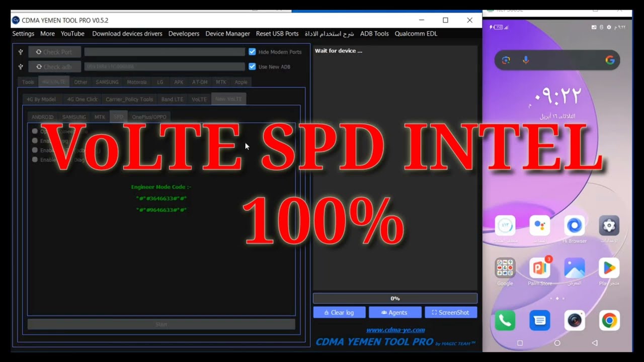Viewport: 644px width, 362px height.
Task: Switch to the Other tab
Action: (x=80, y=82)
